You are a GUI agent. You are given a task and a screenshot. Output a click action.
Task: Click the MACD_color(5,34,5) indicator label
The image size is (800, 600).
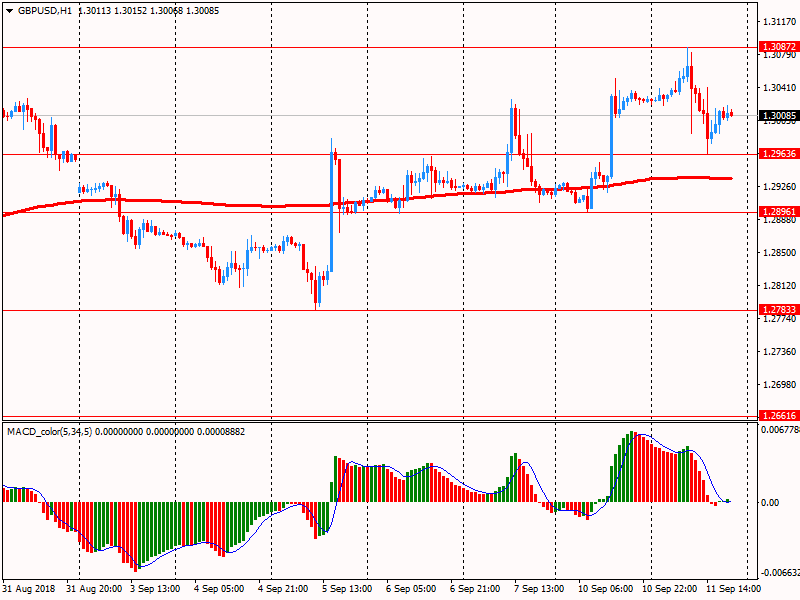(49, 432)
